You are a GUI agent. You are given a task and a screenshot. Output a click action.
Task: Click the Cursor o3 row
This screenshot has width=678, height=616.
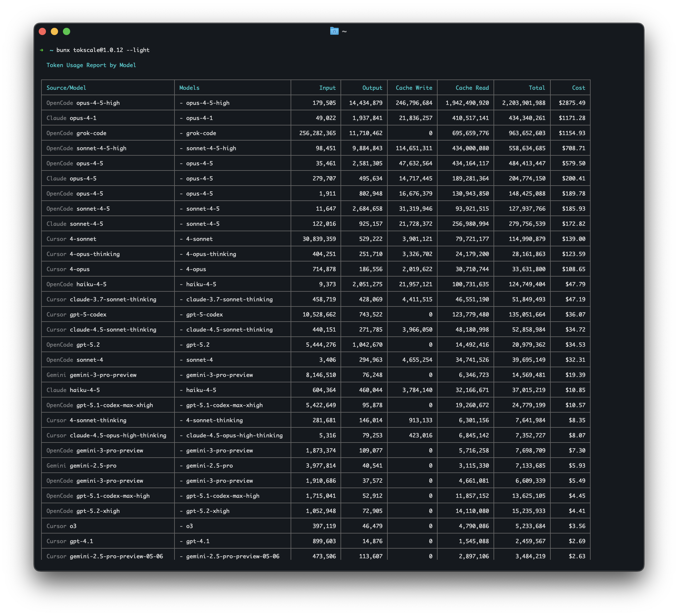61,526
